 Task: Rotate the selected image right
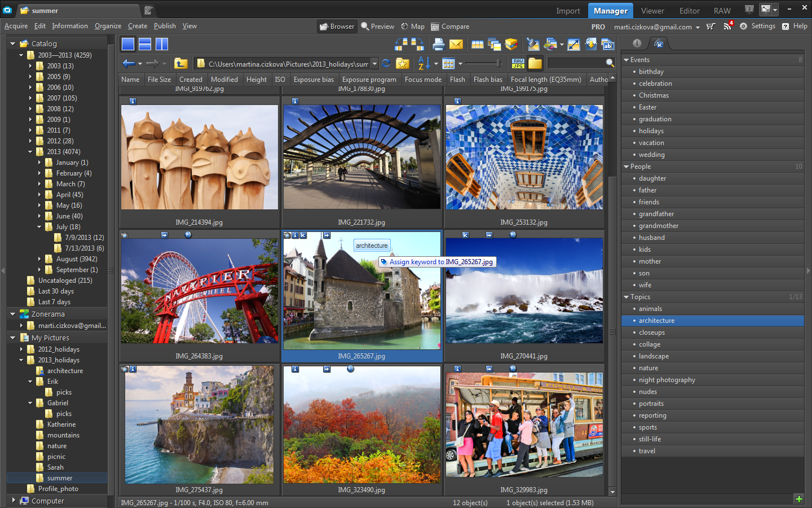pos(417,44)
